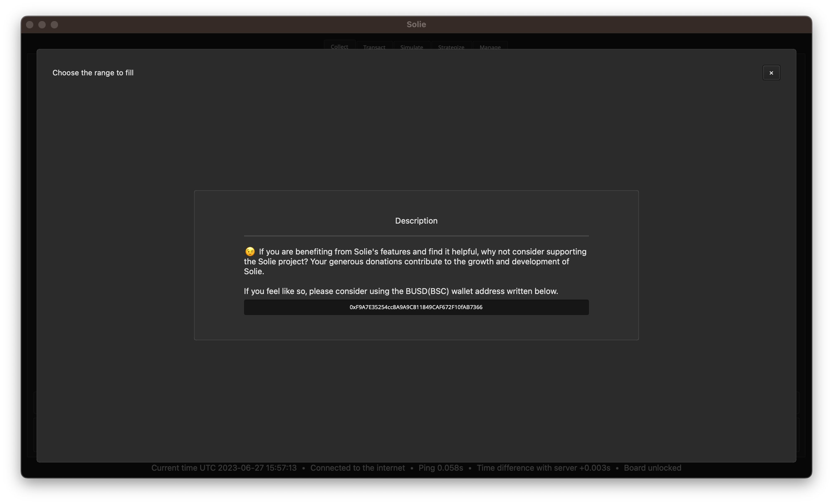The width and height of the screenshot is (833, 504).
Task: Go to the Strategize tab
Action: [451, 47]
